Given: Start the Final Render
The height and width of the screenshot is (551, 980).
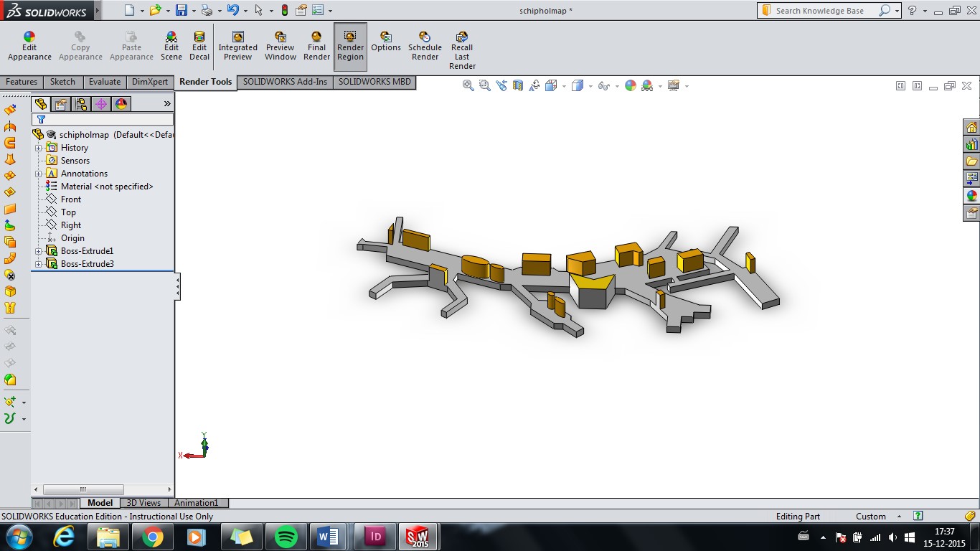Looking at the screenshot, I should click(x=316, y=47).
